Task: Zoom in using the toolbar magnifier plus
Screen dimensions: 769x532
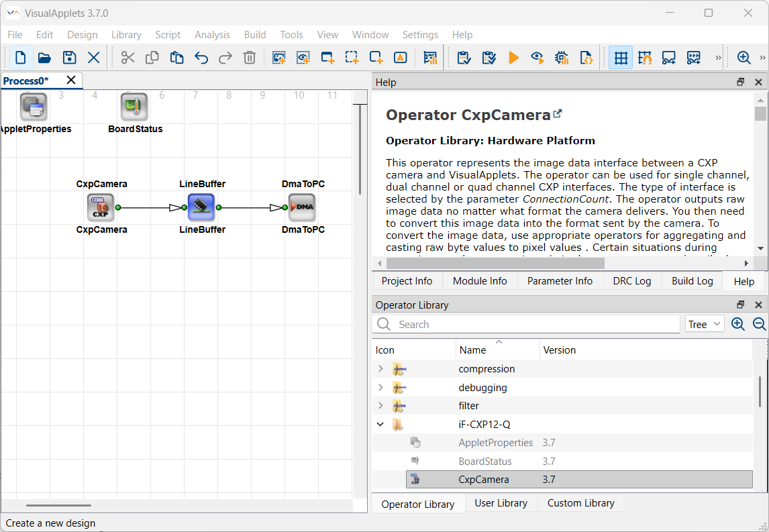Action: (x=744, y=58)
